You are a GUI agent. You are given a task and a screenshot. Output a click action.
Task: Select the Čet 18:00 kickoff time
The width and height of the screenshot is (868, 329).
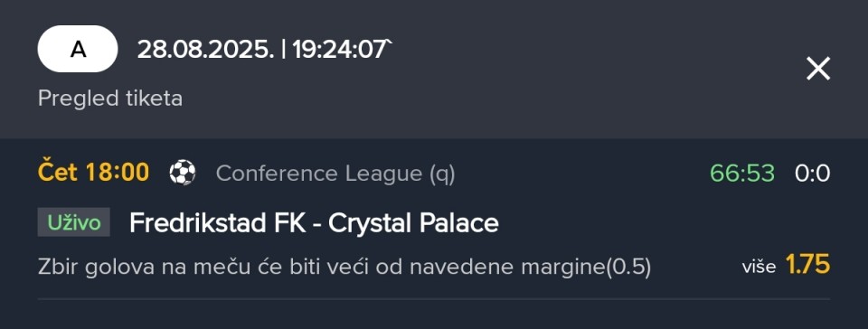pyautogui.click(x=93, y=173)
